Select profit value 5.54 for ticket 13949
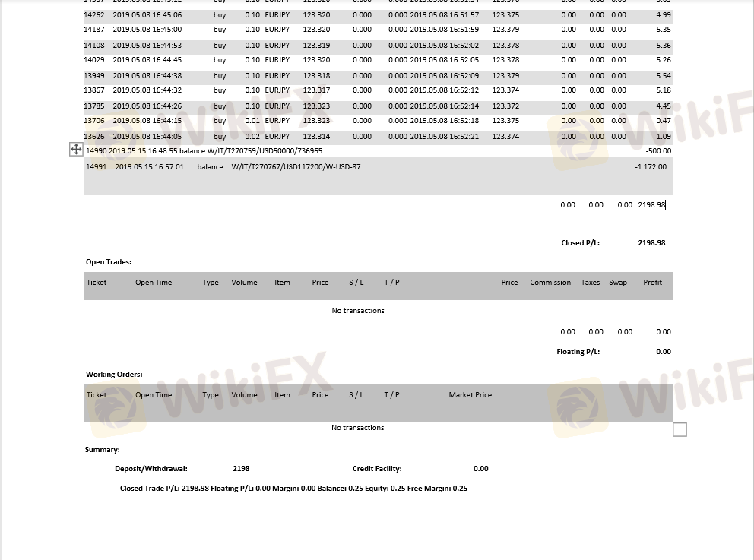Viewport: 754px width, 560px height. click(x=663, y=76)
